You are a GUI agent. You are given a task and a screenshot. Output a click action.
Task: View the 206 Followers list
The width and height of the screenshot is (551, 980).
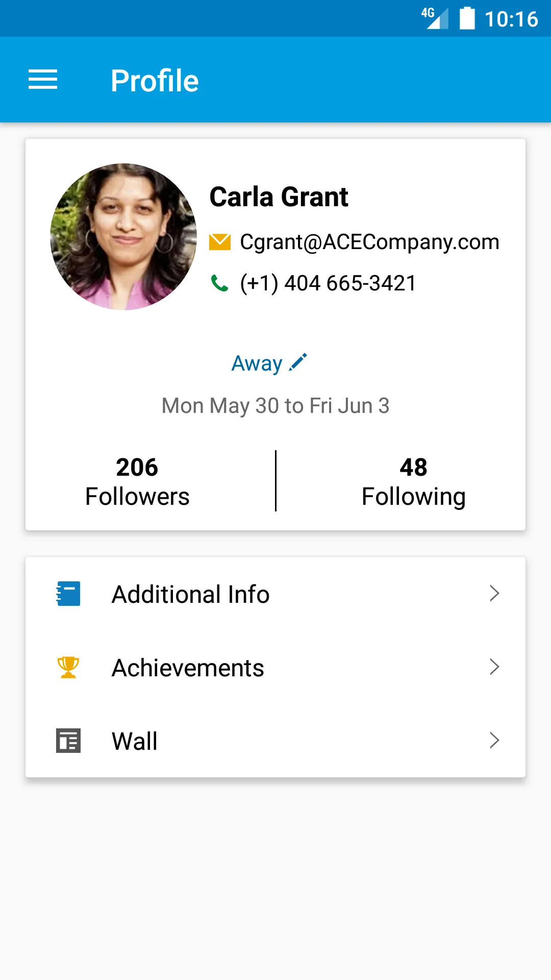[x=137, y=482]
